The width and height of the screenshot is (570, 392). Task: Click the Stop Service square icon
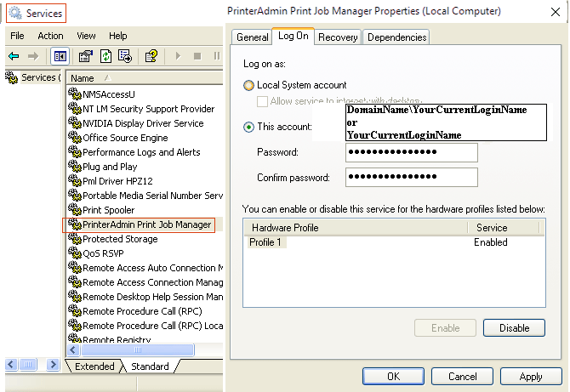pos(197,56)
